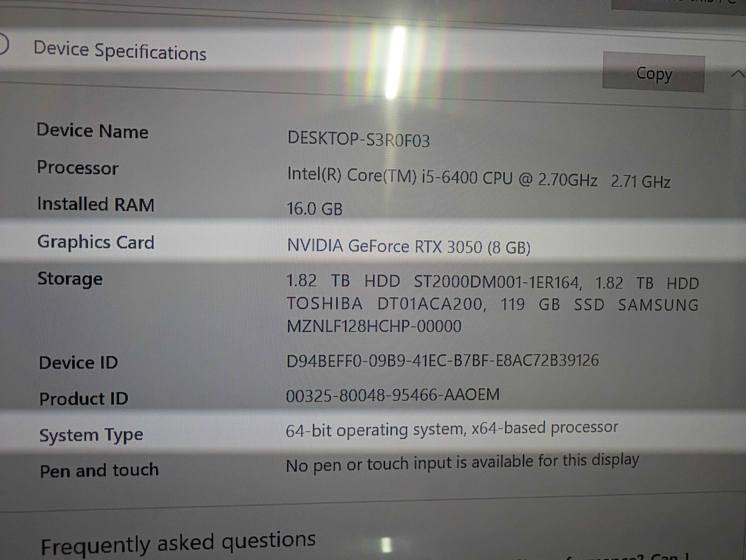Viewport: 746px width, 560px height.
Task: Select the Storage label
Action: tap(70, 279)
